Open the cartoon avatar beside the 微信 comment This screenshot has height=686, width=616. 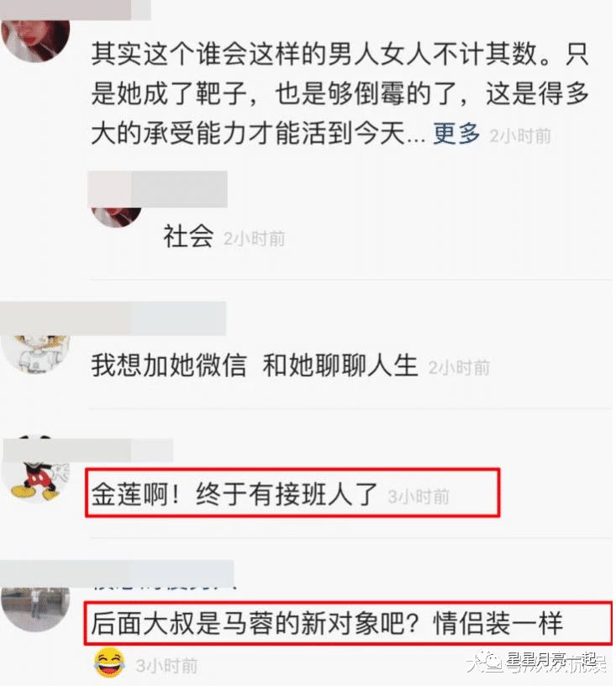[x=36, y=353]
